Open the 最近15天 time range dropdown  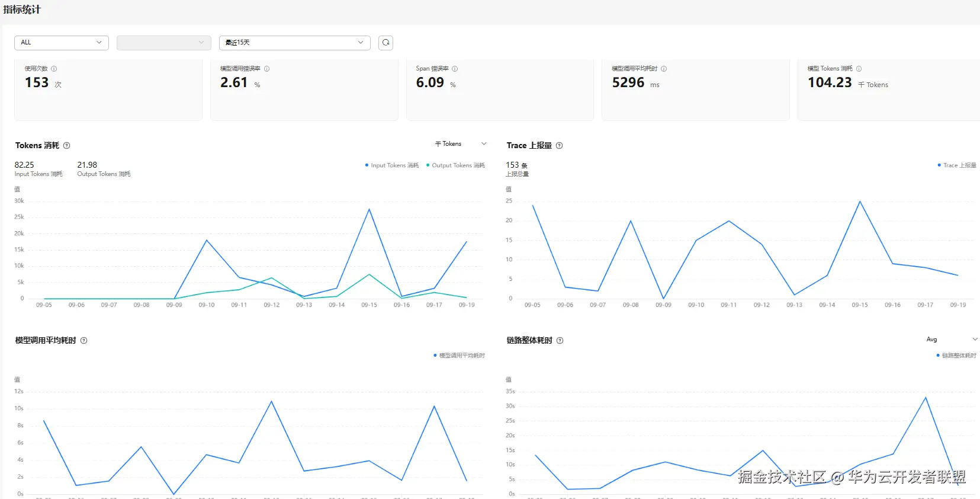tap(295, 43)
